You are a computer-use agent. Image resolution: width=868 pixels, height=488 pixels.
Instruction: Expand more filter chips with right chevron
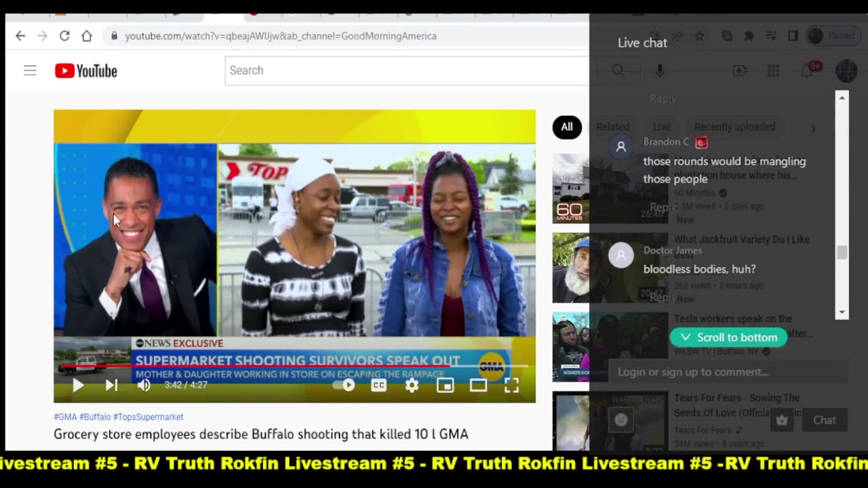coord(813,128)
